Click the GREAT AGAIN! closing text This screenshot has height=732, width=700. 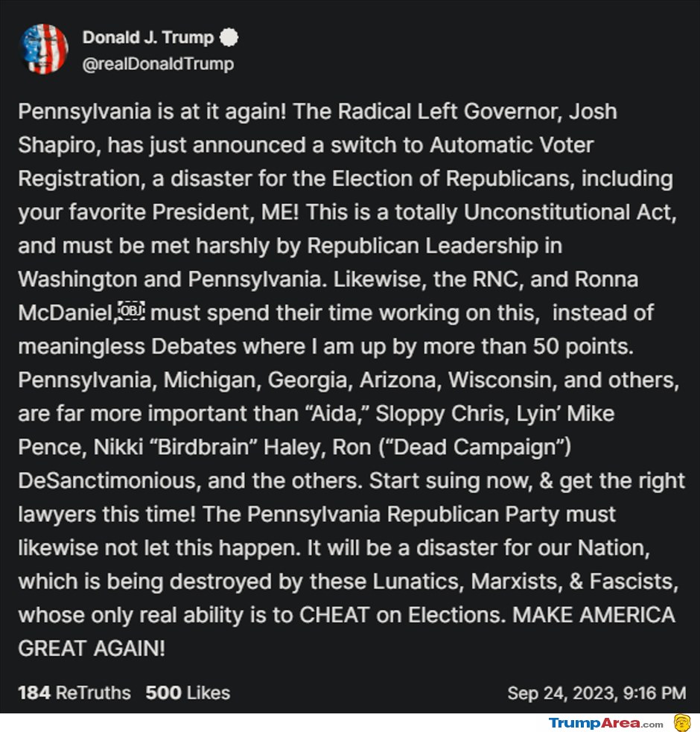click(x=92, y=649)
